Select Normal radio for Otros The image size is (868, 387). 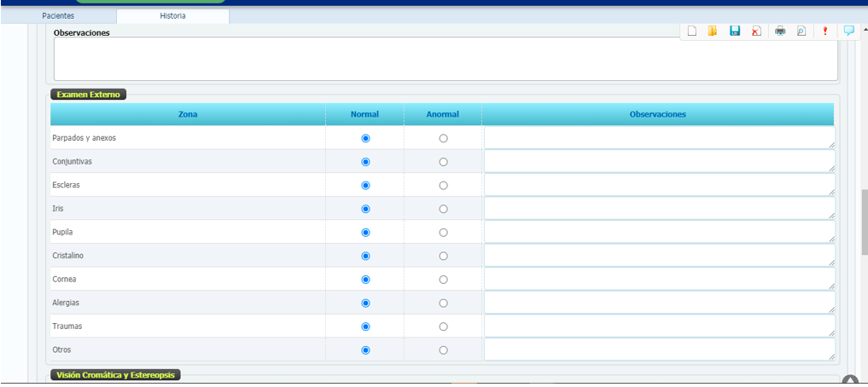(366, 350)
